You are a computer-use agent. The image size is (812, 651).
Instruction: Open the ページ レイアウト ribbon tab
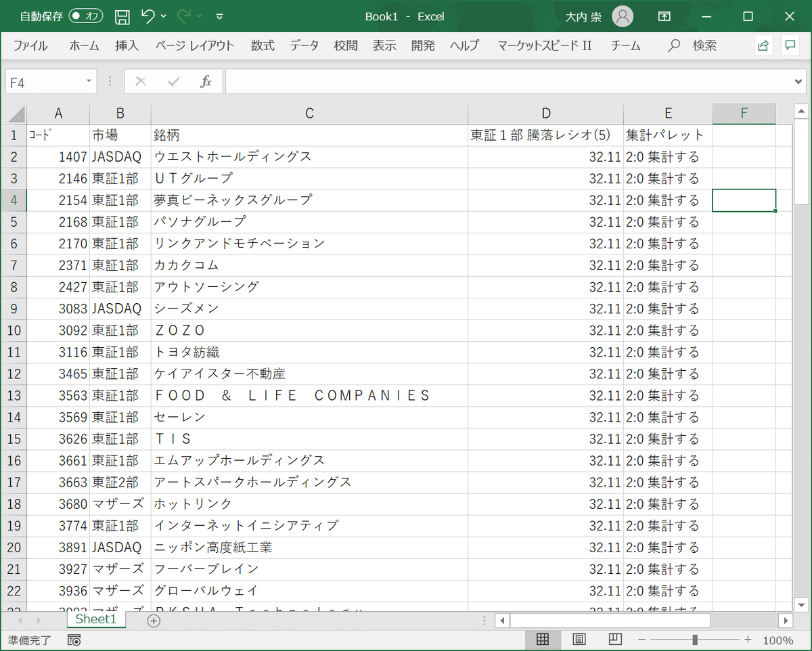[195, 45]
